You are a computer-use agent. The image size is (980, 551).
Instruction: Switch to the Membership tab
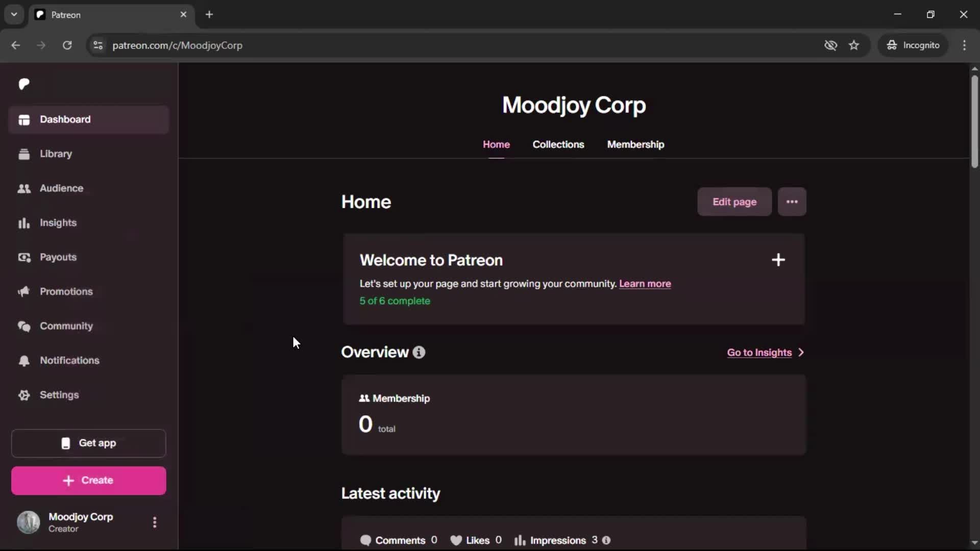(x=635, y=144)
